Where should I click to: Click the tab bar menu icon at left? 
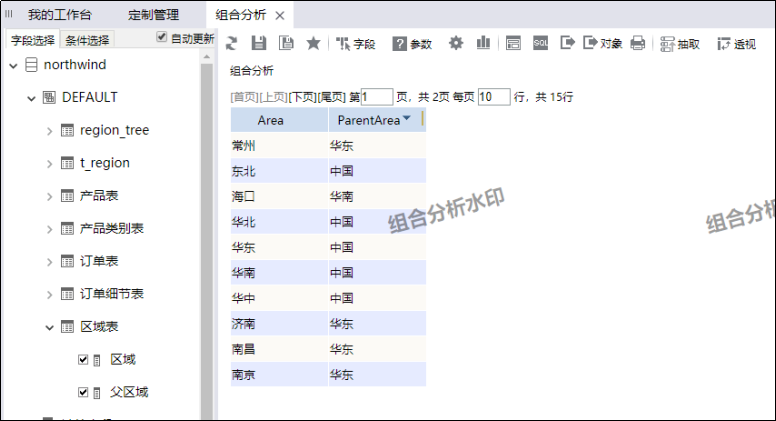point(8,14)
